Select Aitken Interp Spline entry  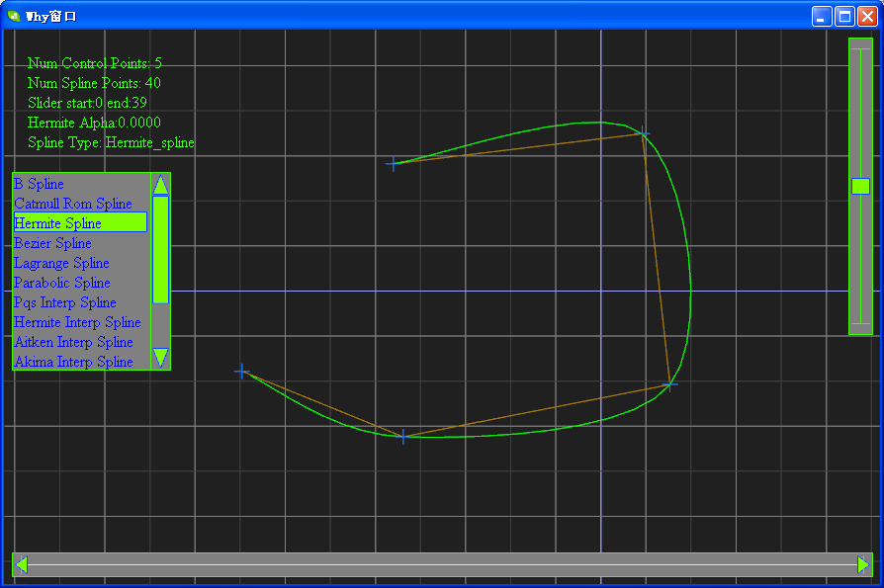(73, 342)
